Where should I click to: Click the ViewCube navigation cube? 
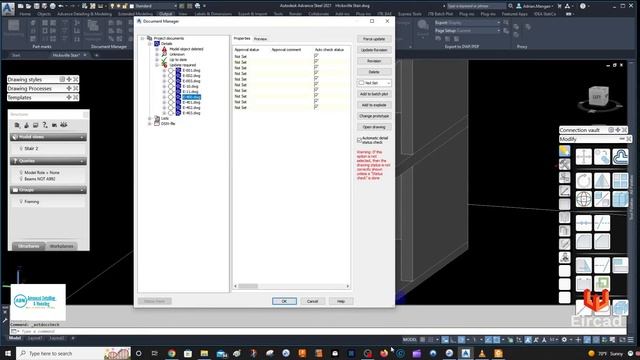598,97
